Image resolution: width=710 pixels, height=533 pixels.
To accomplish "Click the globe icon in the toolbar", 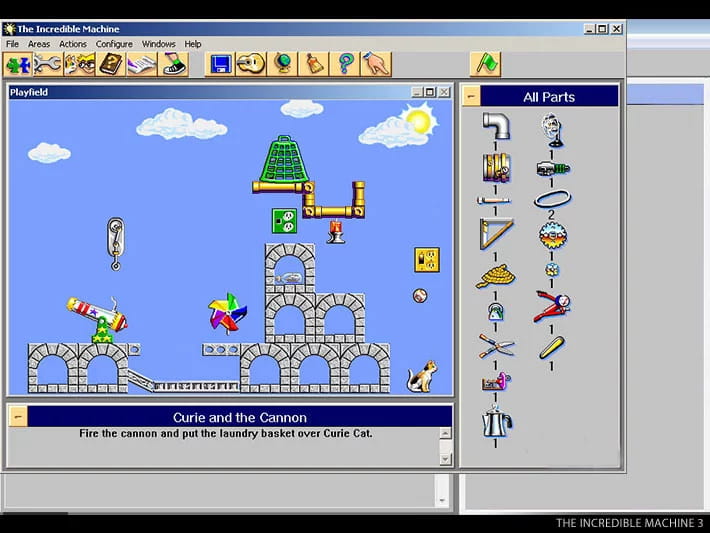I will point(283,64).
